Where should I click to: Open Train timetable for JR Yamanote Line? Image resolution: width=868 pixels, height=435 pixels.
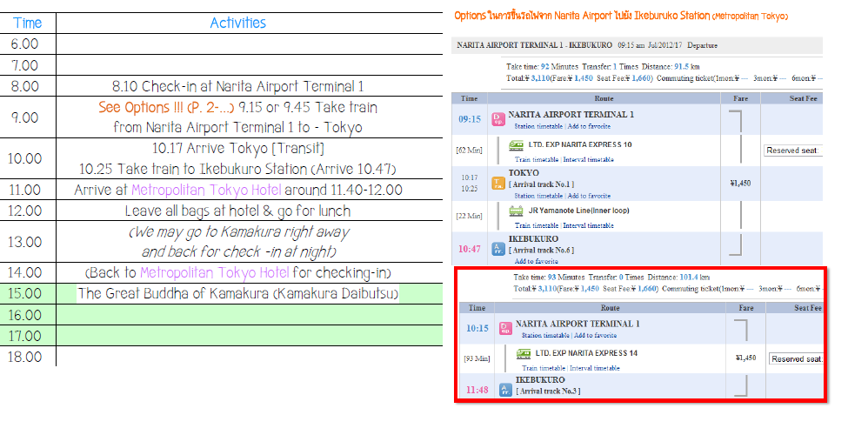click(x=537, y=225)
